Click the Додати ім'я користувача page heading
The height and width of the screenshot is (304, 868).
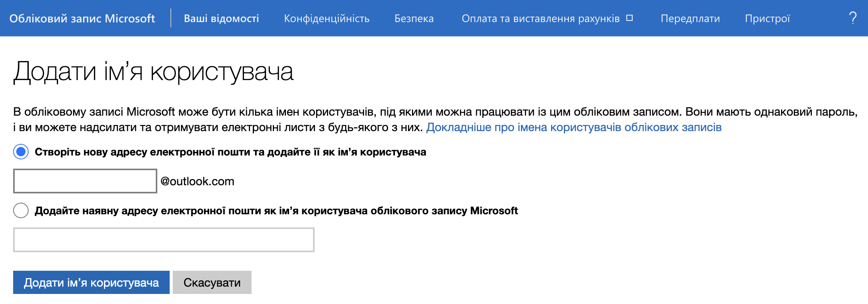[153, 72]
